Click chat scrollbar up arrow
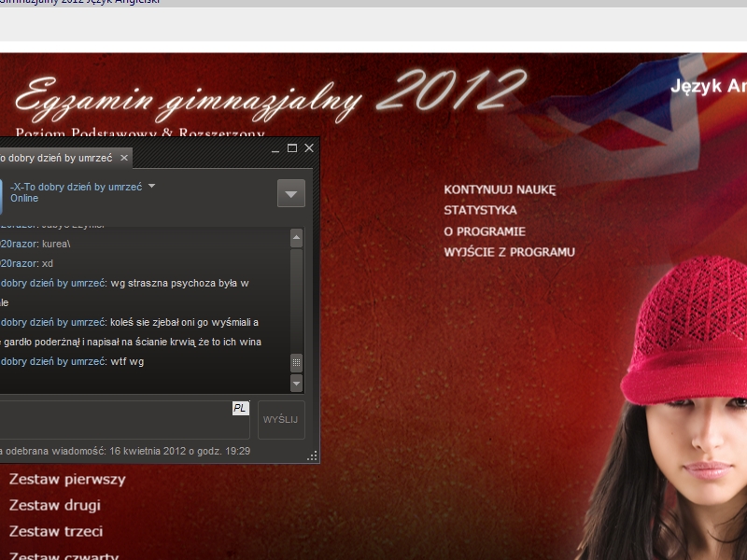This screenshot has width=747, height=560. 296,238
